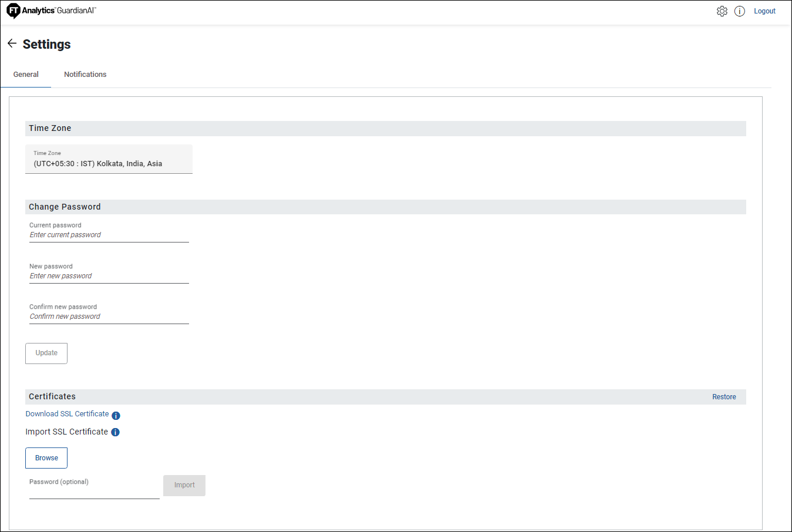Open settings via the gear icon

coord(722,11)
